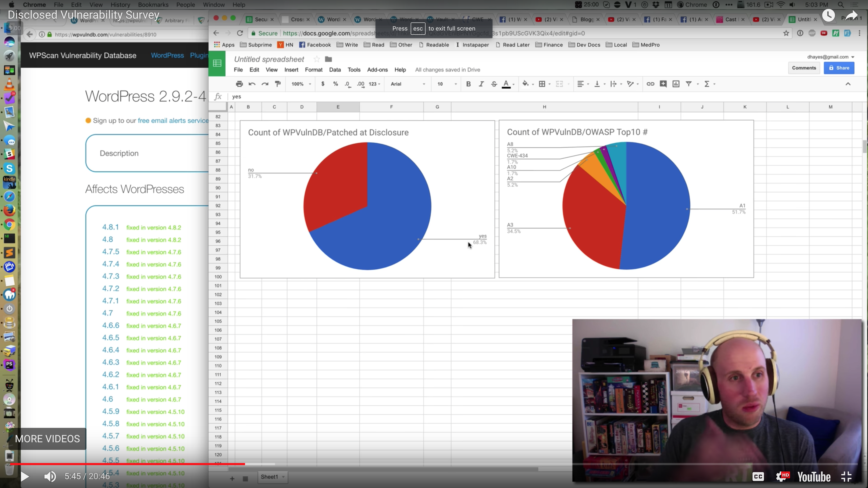Exit full screen mode
868x488 pixels.
tap(846, 476)
